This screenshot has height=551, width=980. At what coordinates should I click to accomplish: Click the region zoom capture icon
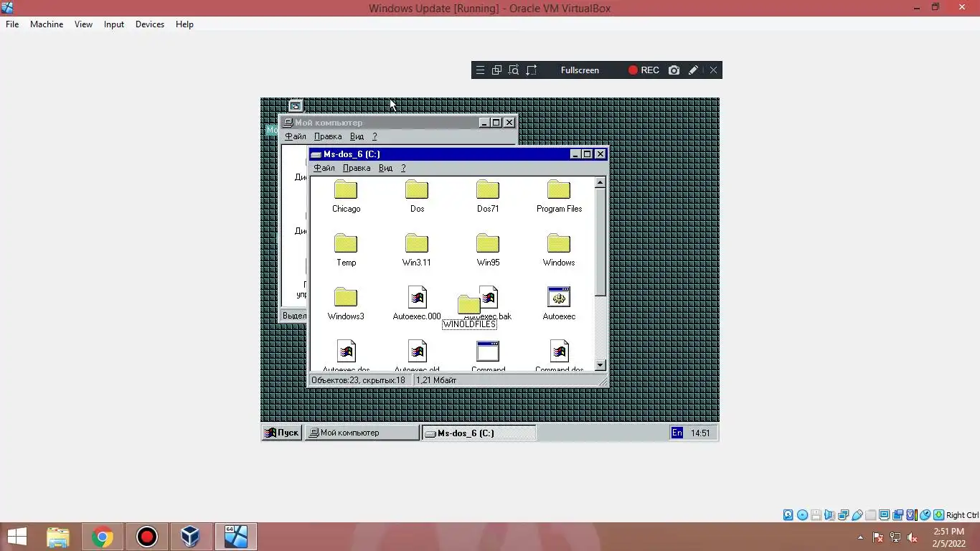point(514,70)
